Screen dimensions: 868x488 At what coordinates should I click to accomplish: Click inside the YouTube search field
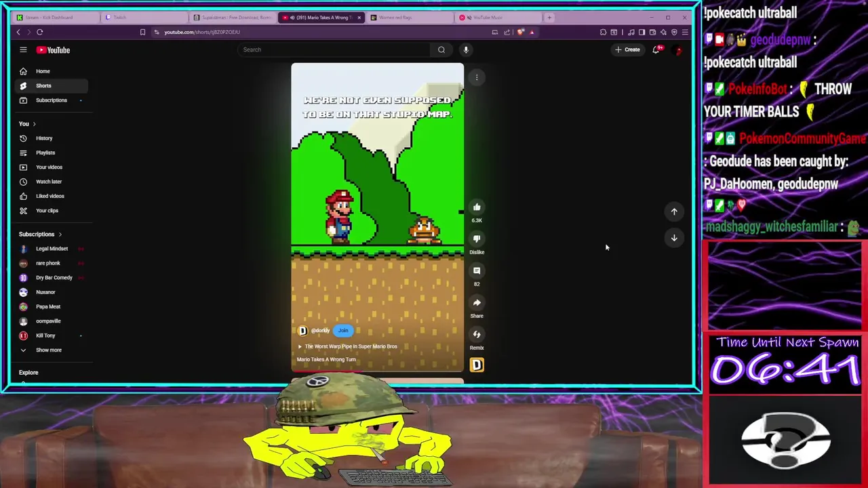pos(336,49)
